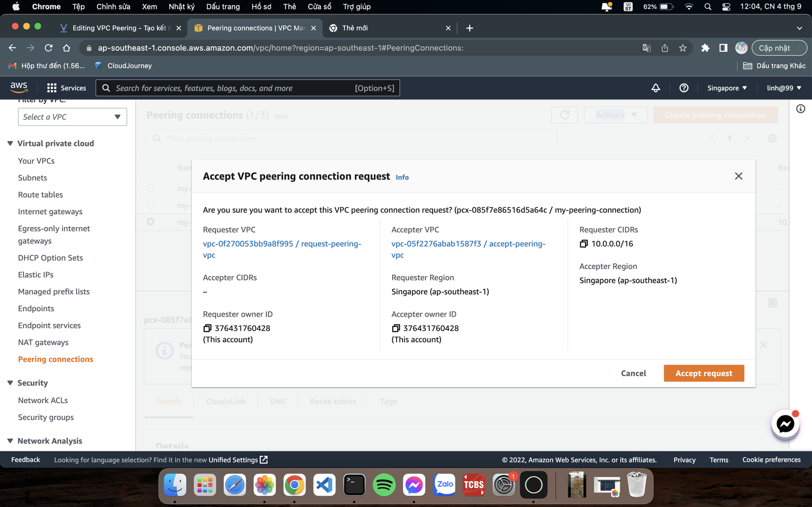Image resolution: width=812 pixels, height=507 pixels.
Task: Switch to the Thẻ mới browser tab
Action: coord(389,28)
